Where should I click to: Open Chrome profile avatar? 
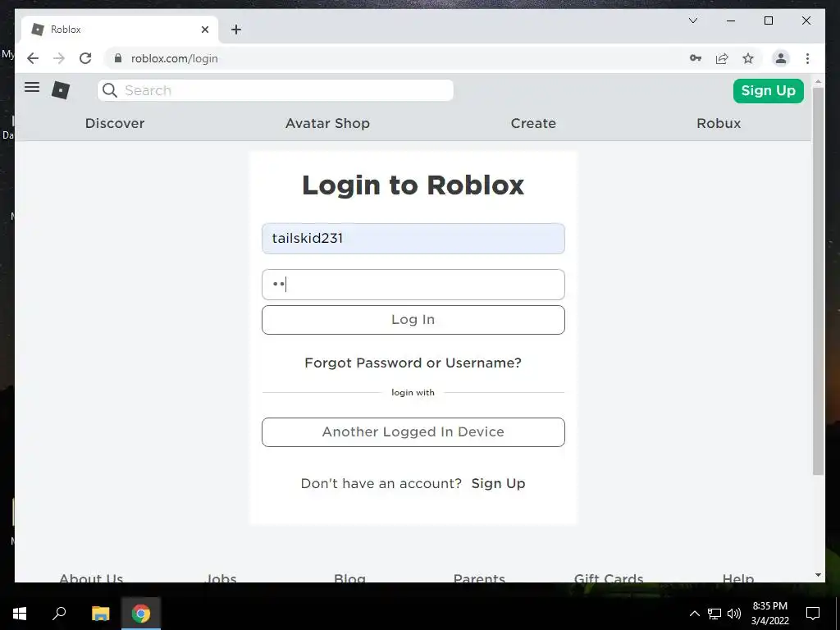pos(781,58)
